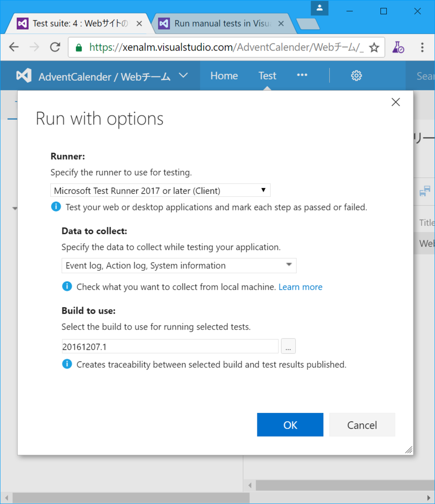This screenshot has height=504, width=435.
Task: Browse builds with the ellipsis button
Action: point(288,346)
